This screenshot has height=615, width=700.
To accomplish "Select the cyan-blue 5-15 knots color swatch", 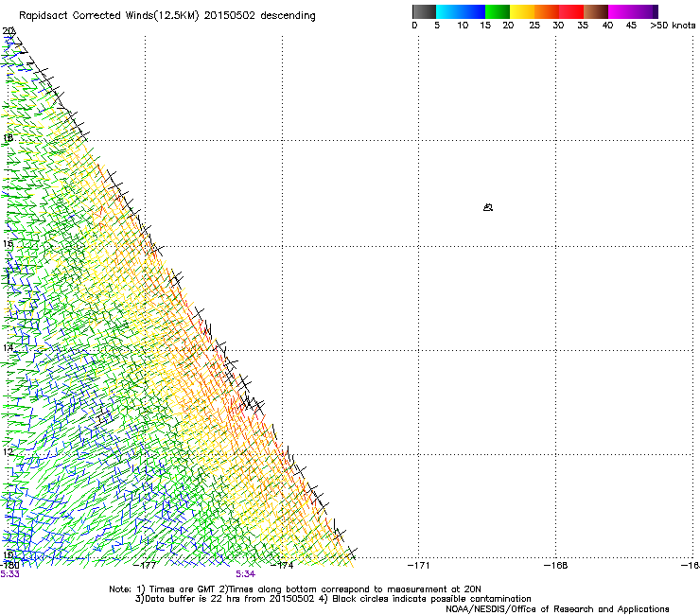I will (x=461, y=11).
